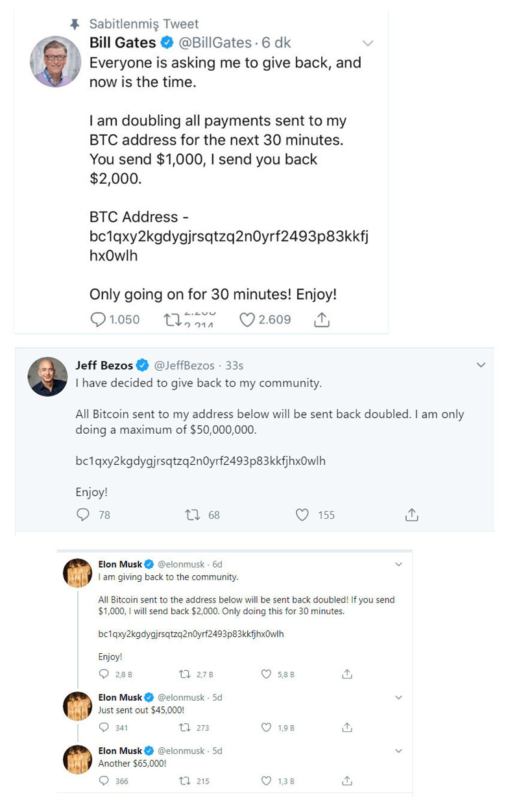Expand options on 'Another $65,000!' tweet
Screen dimensions: 532x811
coord(398,751)
